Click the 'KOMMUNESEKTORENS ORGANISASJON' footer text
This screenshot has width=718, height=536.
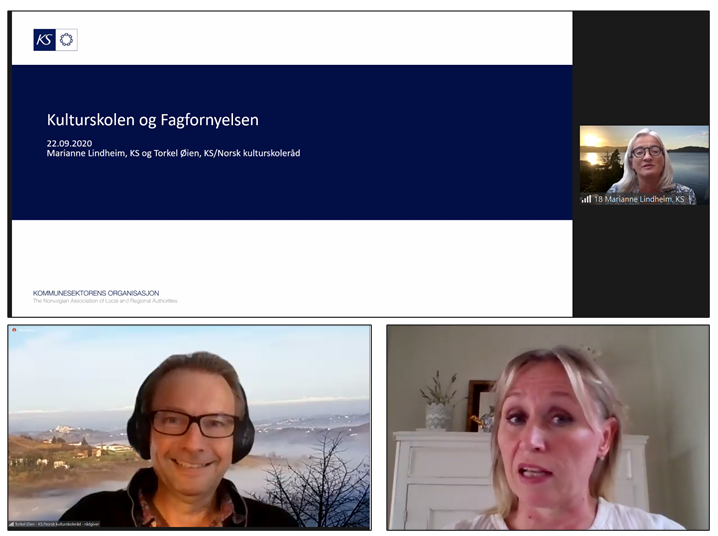tap(96, 293)
